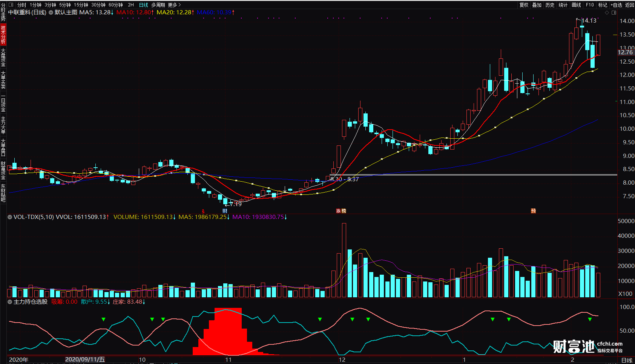Select the 30分钟 period
Screen dimensions: 635x364
pos(98,5)
